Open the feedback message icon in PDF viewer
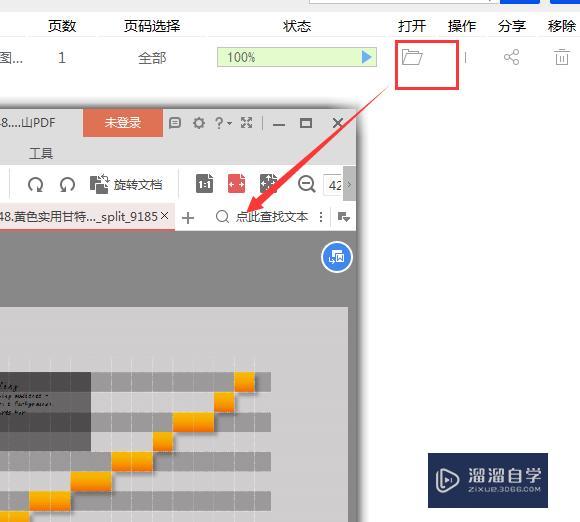This screenshot has width=580, height=522. 175,123
